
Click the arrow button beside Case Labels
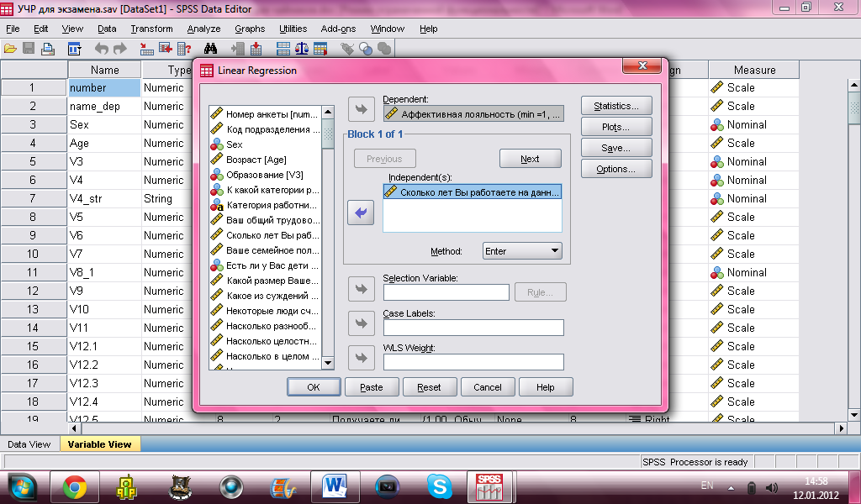pos(362,323)
